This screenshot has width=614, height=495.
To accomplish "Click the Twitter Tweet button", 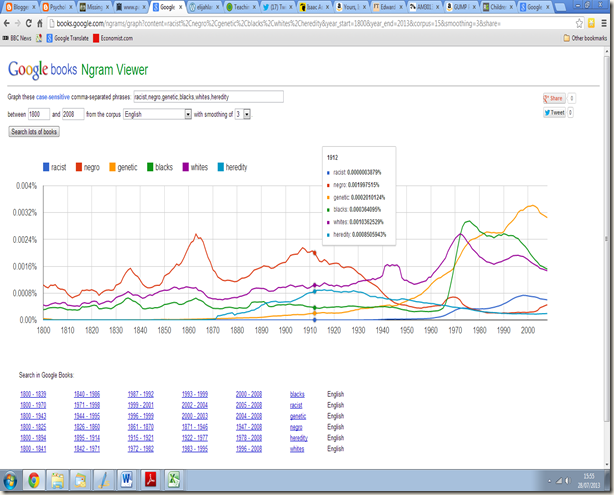I will (554, 113).
